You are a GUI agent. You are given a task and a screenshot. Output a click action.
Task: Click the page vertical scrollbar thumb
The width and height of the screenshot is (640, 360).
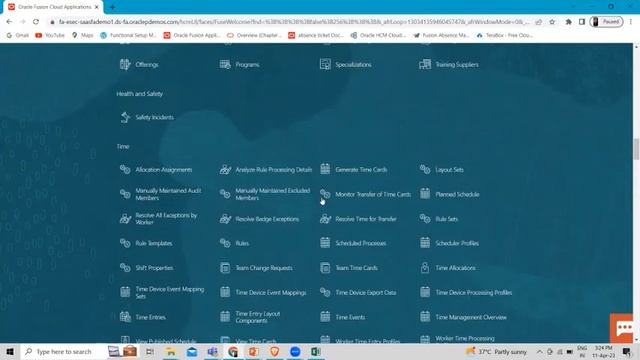[636, 149]
